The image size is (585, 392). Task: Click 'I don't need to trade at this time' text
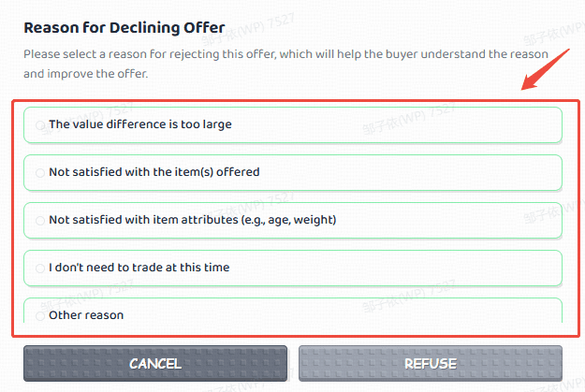coord(139,268)
